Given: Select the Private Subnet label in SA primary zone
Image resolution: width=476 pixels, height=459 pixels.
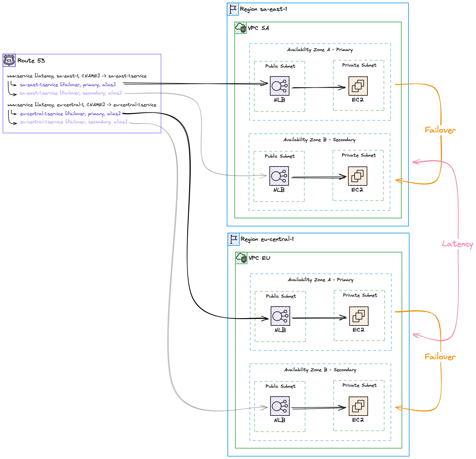Looking at the screenshot, I should pos(359,65).
